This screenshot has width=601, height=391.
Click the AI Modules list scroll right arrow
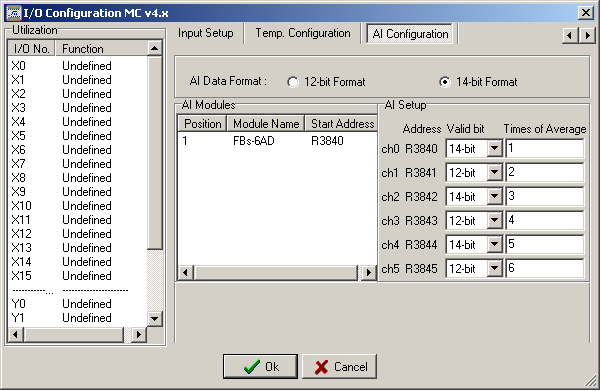[x=369, y=273]
